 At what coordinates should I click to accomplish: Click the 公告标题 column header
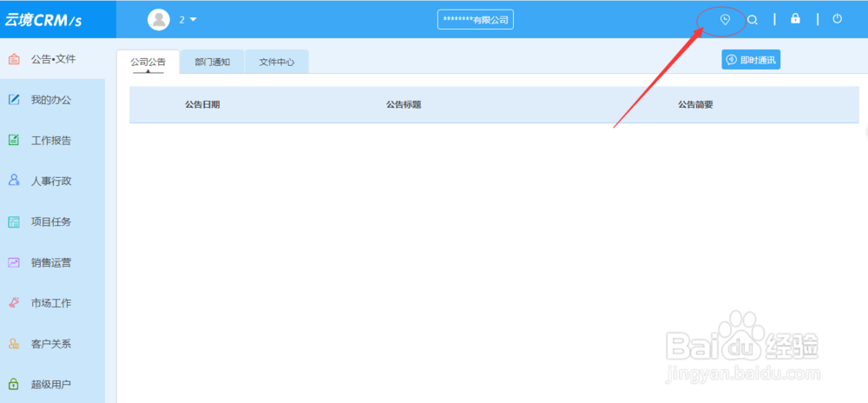point(404,104)
